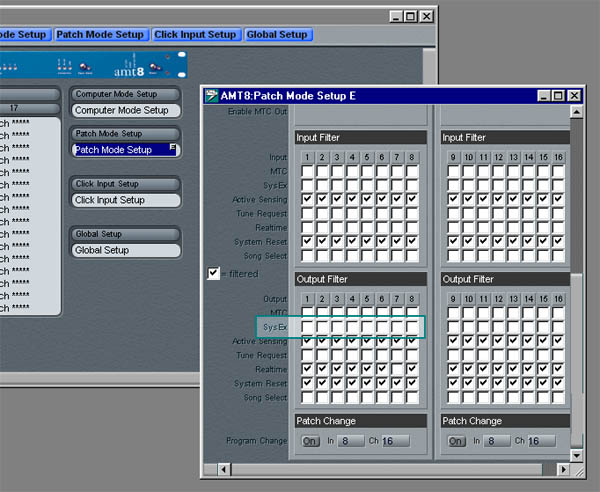This screenshot has width=600, height=492.
Task: Enable Input Filter Song Select for input 6
Action: [x=382, y=256]
